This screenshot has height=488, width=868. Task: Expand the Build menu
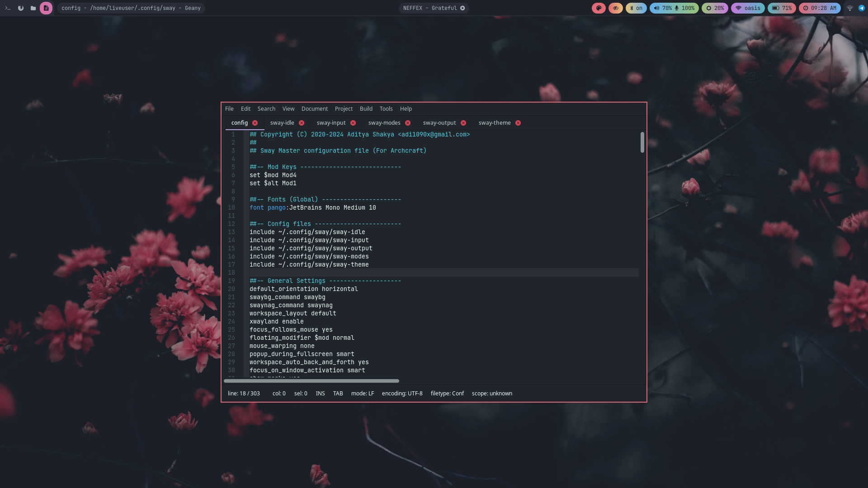point(366,109)
